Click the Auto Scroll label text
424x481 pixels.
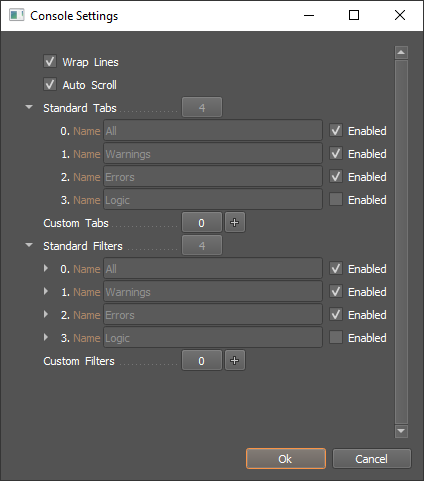(90, 85)
